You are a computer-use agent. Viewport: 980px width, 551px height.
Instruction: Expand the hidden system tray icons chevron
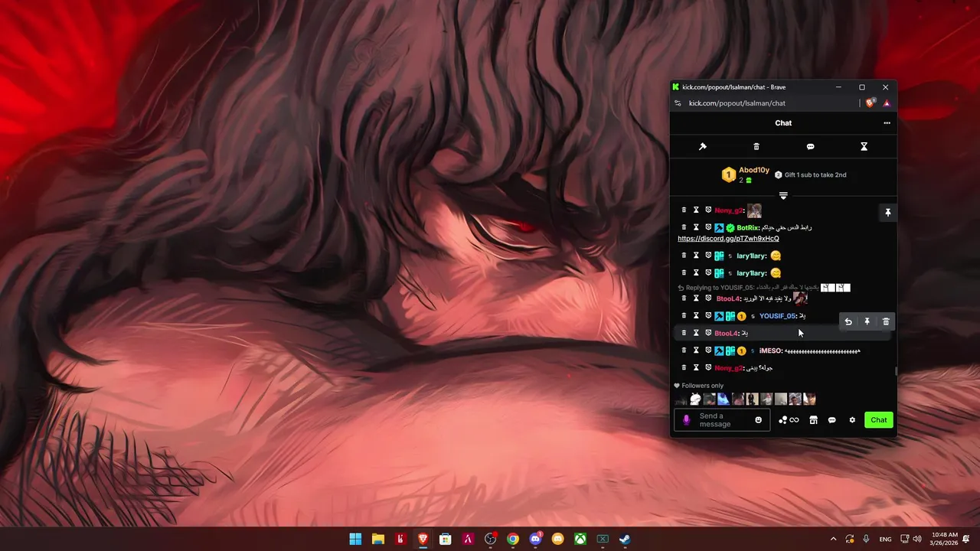(834, 540)
